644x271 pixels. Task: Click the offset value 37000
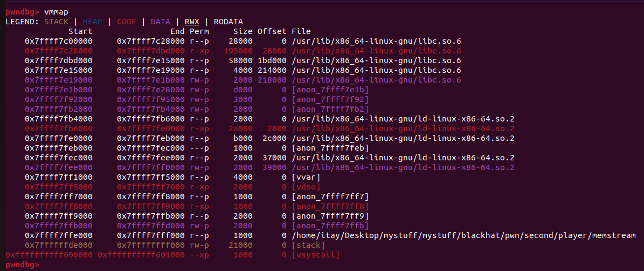(275, 158)
